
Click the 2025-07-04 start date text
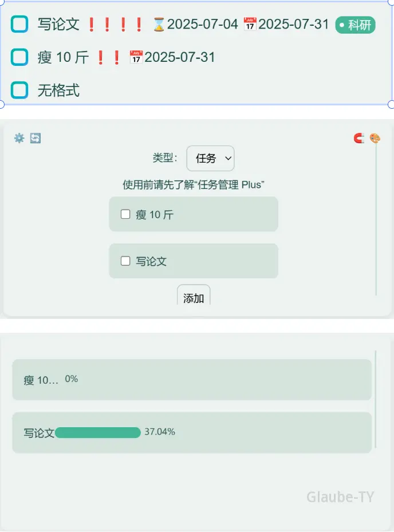(x=203, y=24)
